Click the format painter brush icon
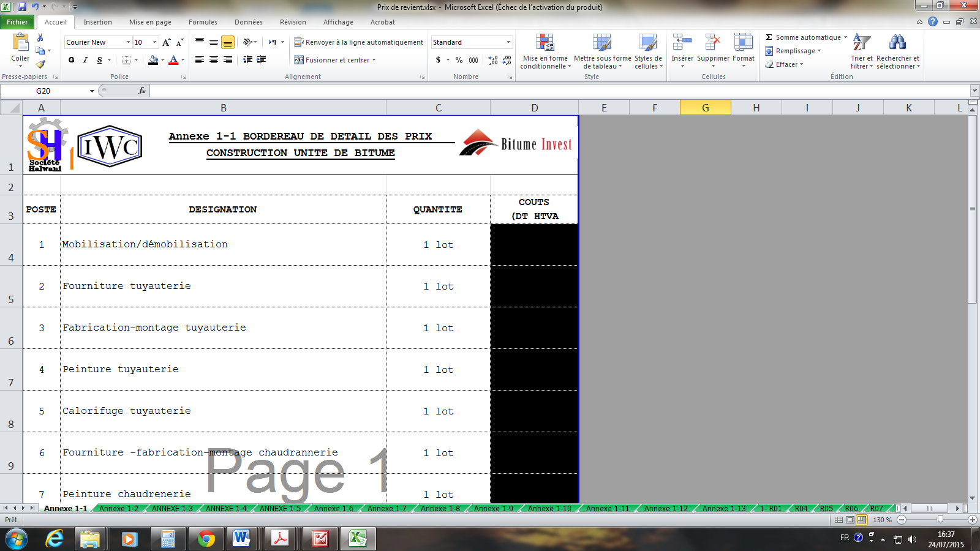The height and width of the screenshot is (551, 980). (x=40, y=64)
